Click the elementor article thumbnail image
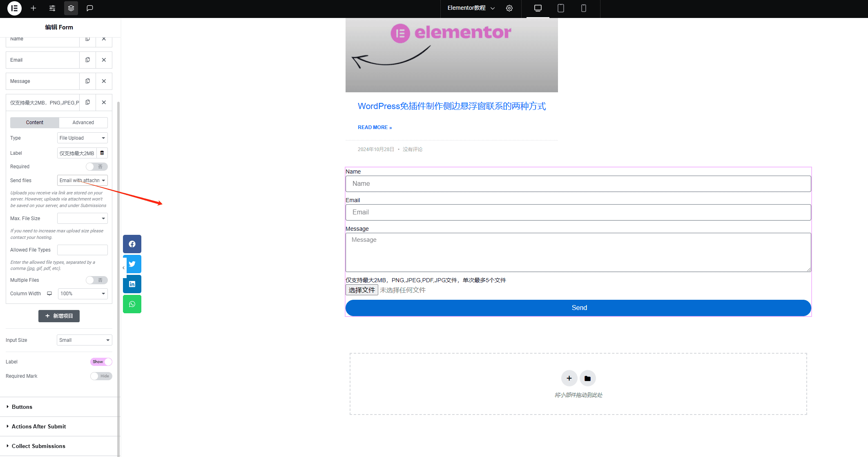 tap(452, 55)
